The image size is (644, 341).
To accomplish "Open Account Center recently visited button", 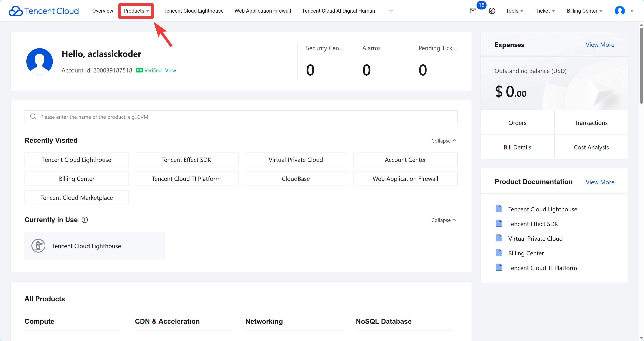I will 405,160.
